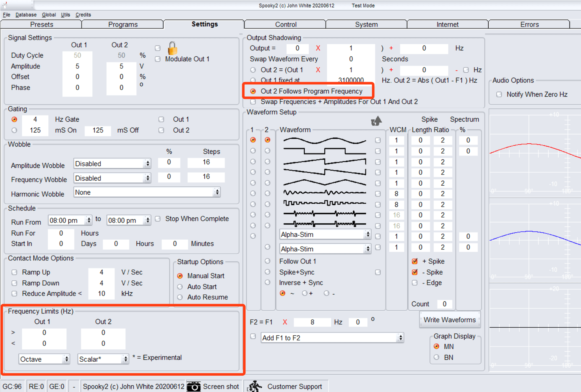Uncheck the + Spike checkbox
The width and height of the screenshot is (581, 392).
(x=415, y=261)
